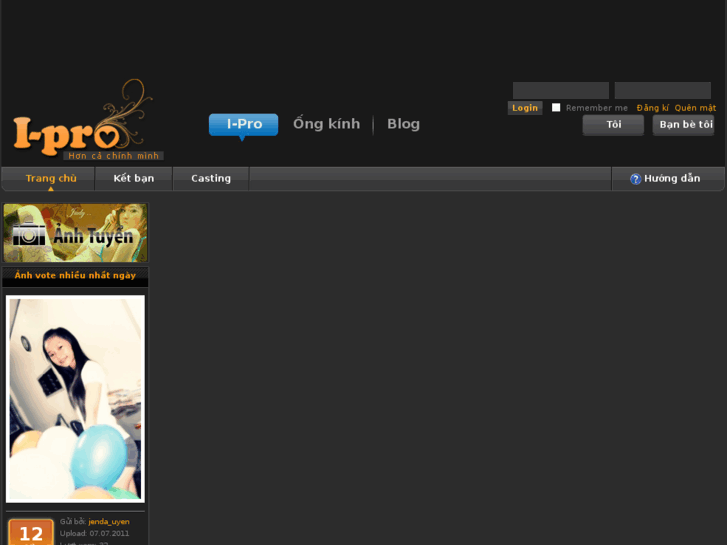Open the most voted girl photo
The width and height of the screenshot is (727, 545).
tap(75, 399)
